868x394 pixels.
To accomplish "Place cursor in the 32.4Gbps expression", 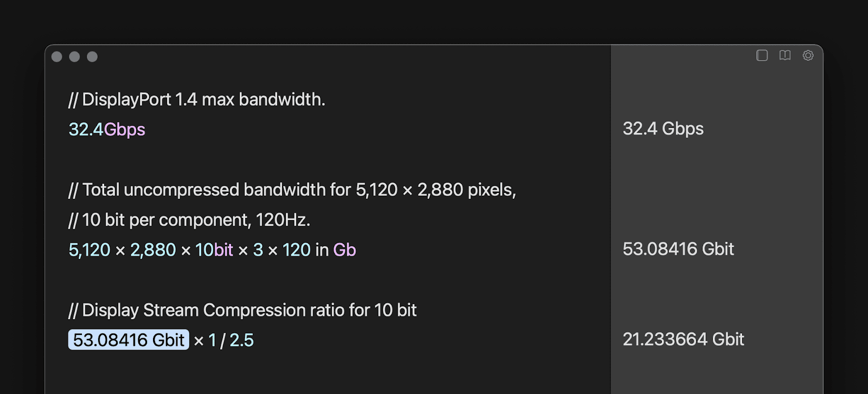I will (107, 130).
